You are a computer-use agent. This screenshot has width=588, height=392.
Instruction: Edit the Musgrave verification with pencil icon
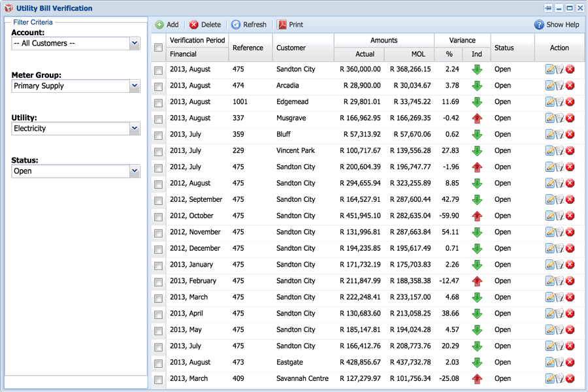pos(549,118)
